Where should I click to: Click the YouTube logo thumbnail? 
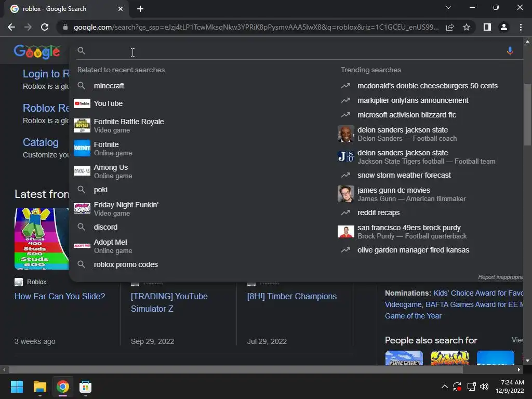click(x=82, y=103)
